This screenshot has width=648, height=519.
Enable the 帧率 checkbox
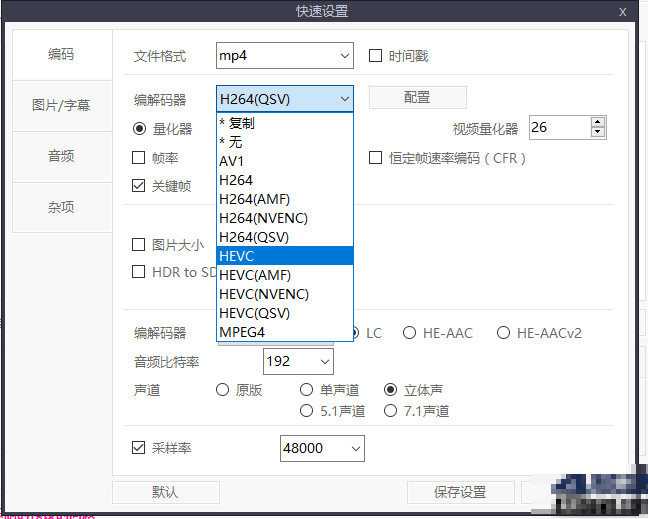(138, 157)
